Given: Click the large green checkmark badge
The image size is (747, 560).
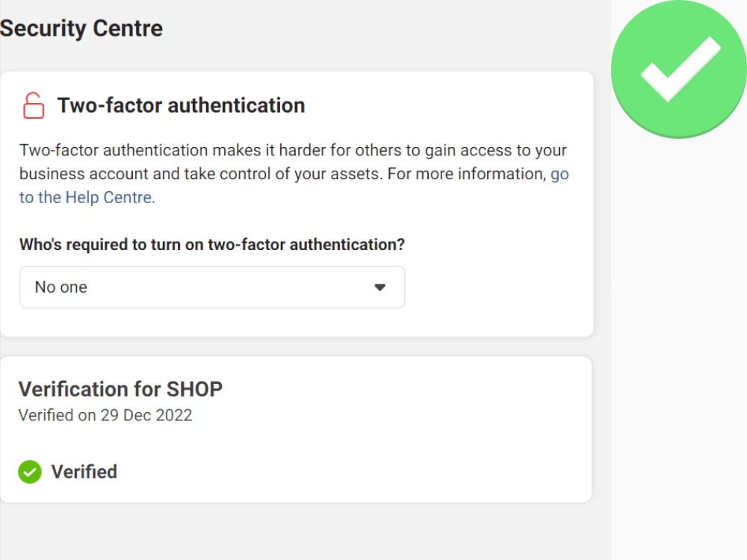Looking at the screenshot, I should point(679,69).
